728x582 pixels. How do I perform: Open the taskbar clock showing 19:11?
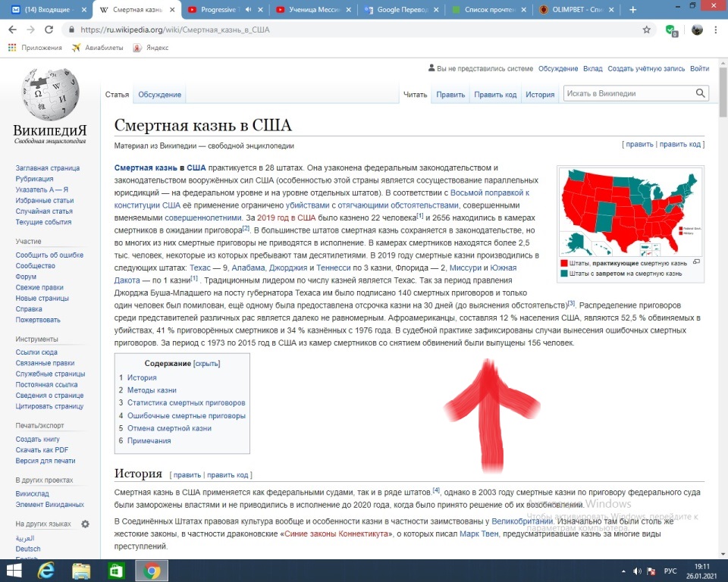[x=701, y=571]
